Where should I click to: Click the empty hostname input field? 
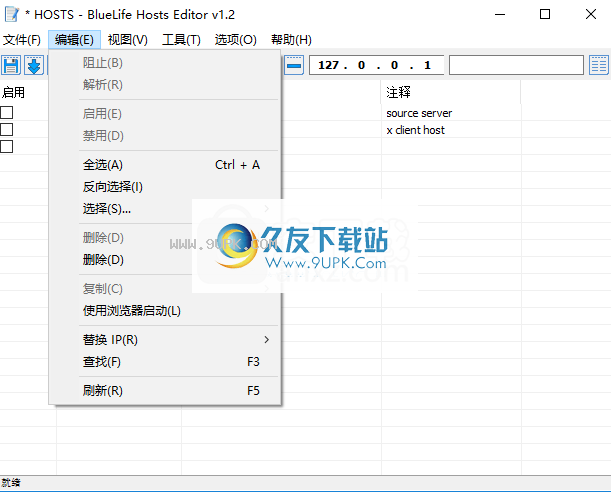point(516,65)
